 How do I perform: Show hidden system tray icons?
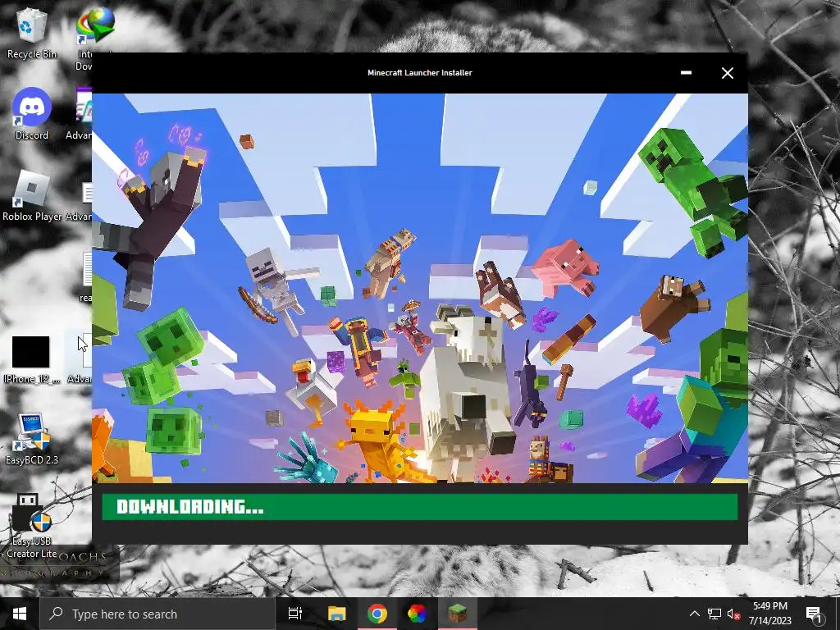(694, 614)
